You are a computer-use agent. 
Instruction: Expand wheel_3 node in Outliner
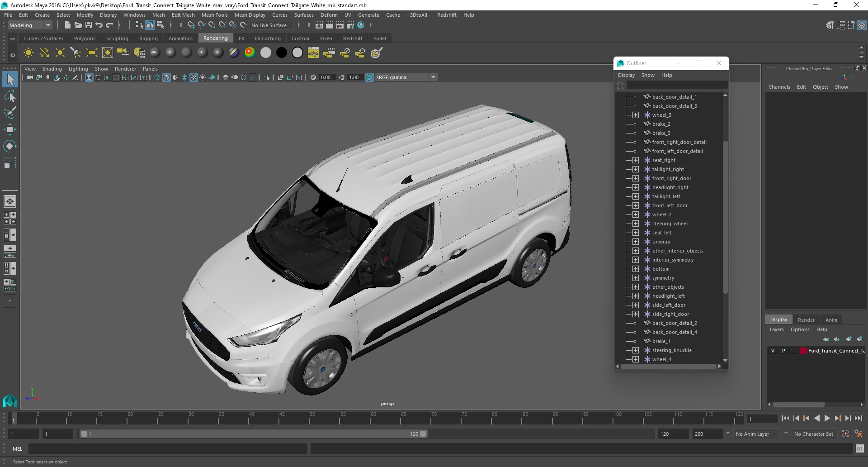click(635, 115)
